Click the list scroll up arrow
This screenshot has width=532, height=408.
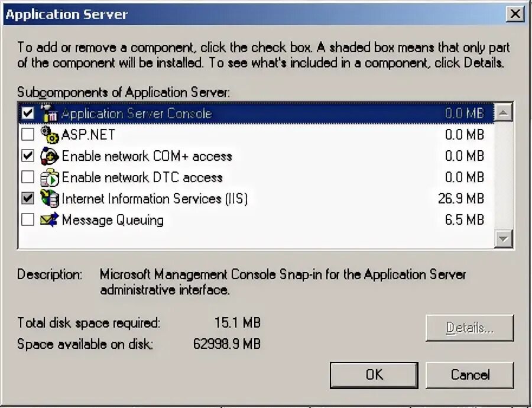pyautogui.click(x=504, y=112)
